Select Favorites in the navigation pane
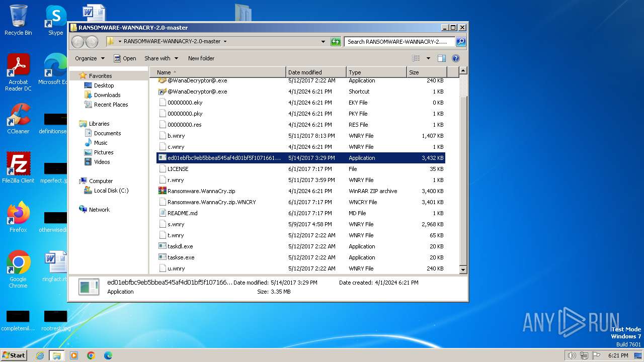The width and height of the screenshot is (644, 362). pos(100,76)
